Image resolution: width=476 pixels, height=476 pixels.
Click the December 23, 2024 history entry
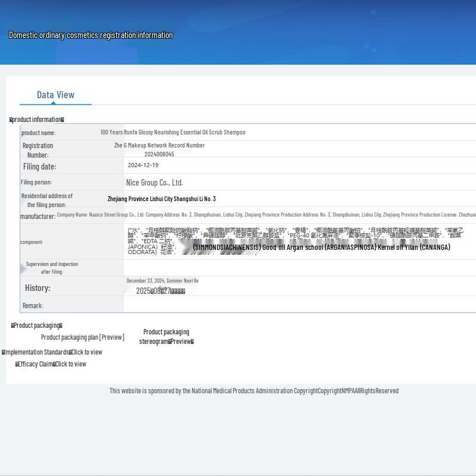(x=162, y=281)
